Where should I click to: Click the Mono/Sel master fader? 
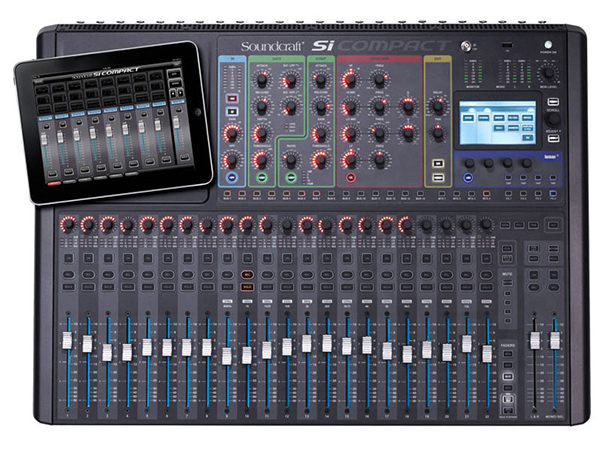tap(555, 342)
